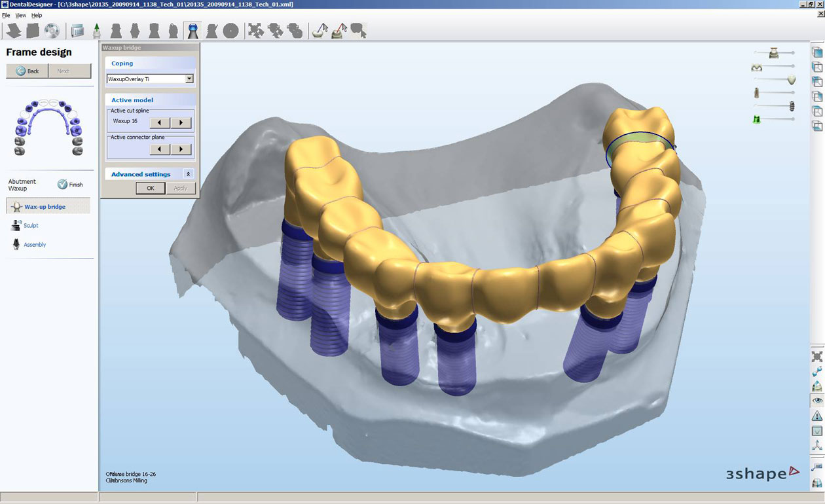This screenshot has height=504, width=825.
Task: Click the red-line cursor tool icon
Action: click(339, 31)
